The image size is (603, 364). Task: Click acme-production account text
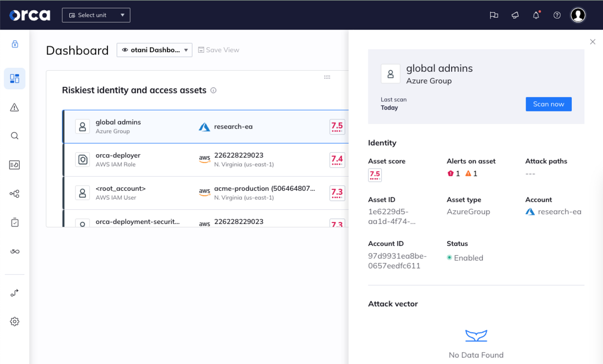tap(265, 188)
